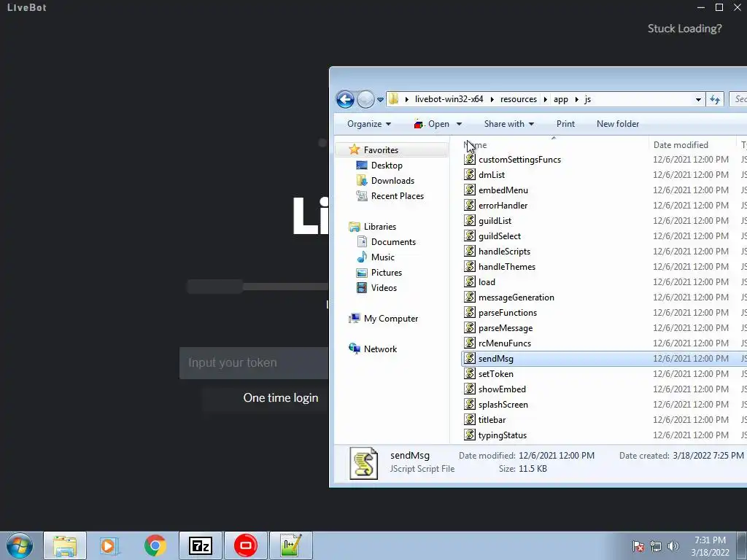Click One time login in LiveBot

281,397
